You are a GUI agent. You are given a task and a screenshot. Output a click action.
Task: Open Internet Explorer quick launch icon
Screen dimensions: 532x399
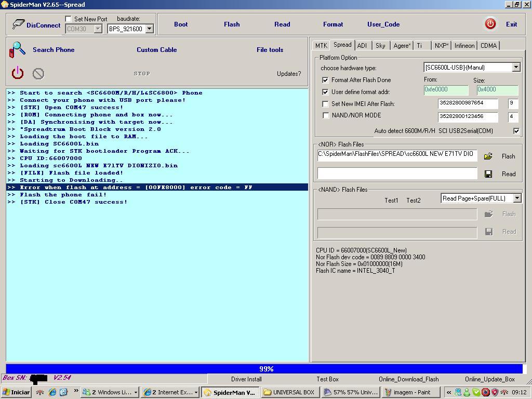point(52,392)
